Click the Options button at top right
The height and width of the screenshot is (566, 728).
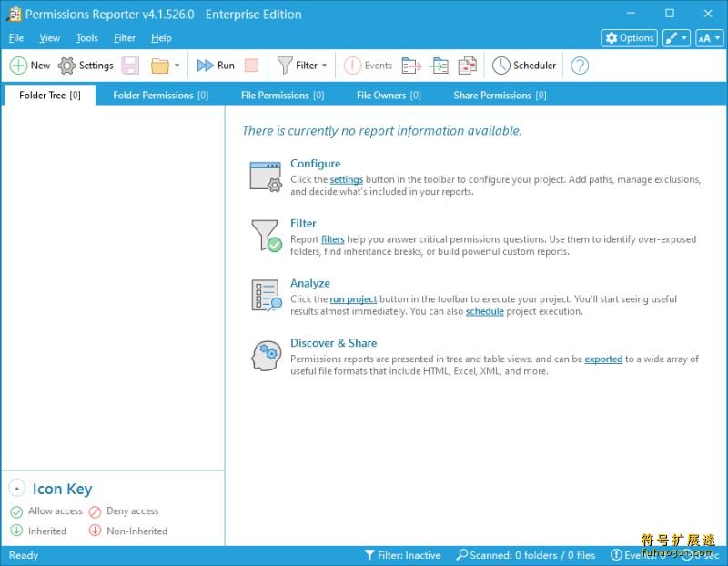(x=629, y=38)
